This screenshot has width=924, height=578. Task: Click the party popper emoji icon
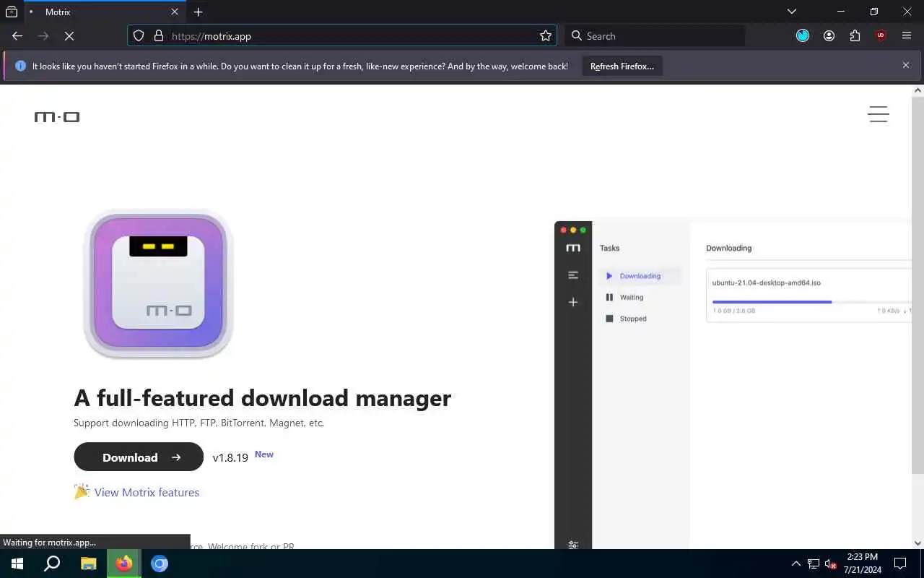[82, 491]
